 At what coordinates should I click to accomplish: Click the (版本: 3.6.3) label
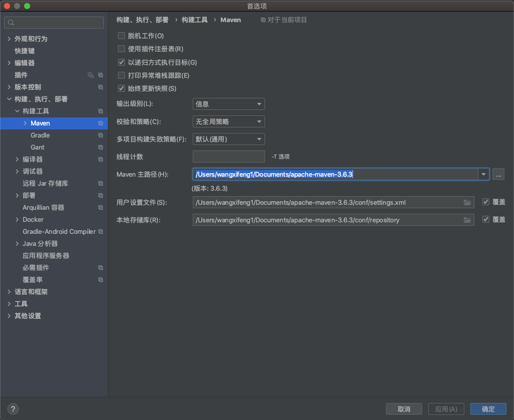(210, 188)
